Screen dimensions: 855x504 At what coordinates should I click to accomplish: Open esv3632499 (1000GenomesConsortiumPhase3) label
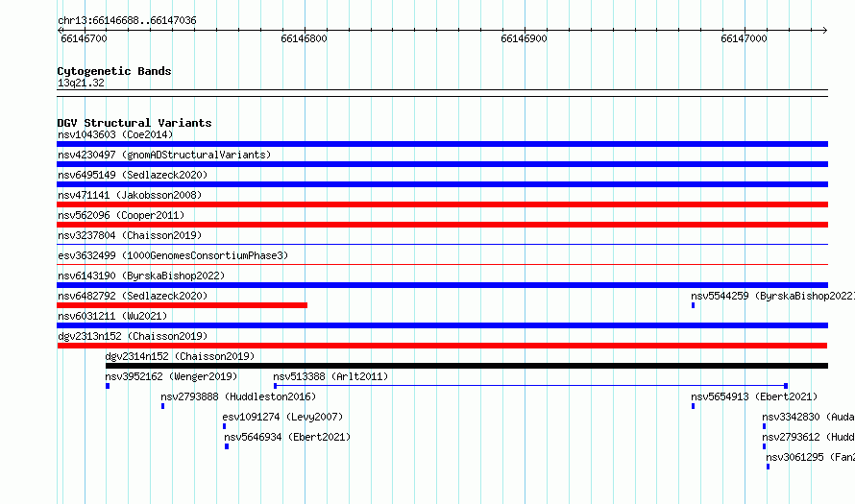(173, 255)
